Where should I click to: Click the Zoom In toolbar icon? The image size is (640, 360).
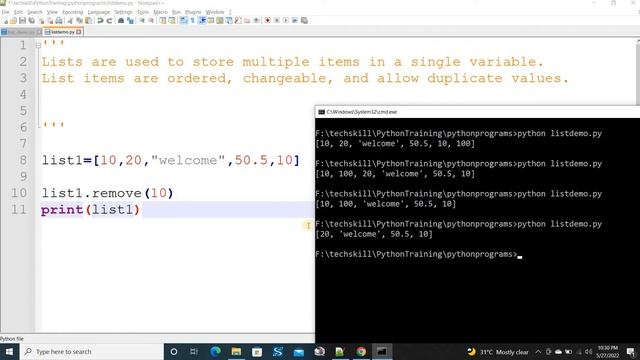[x=142, y=20]
